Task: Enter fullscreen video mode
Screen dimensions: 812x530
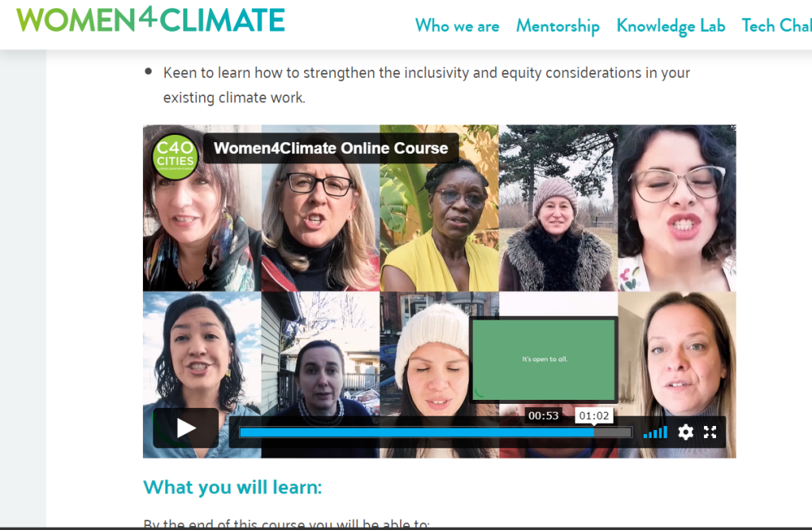Action: (710, 432)
